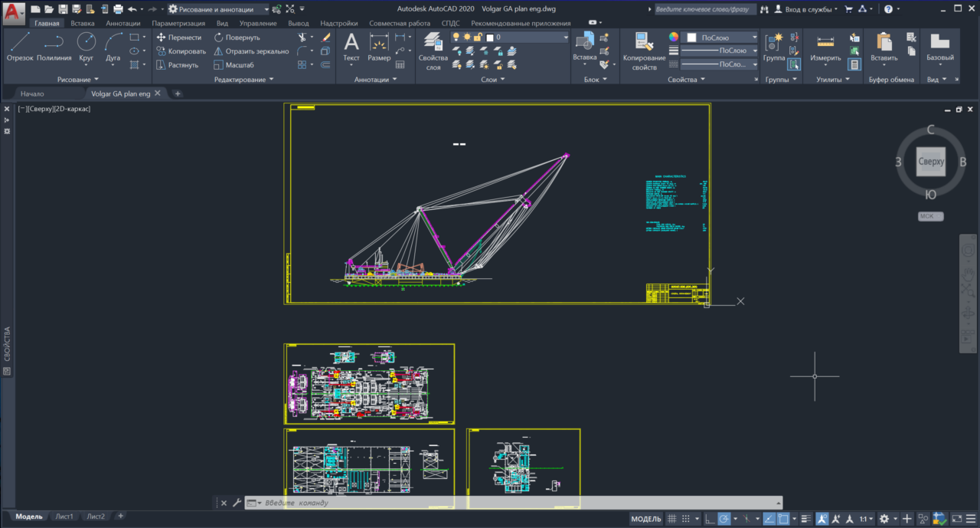Click the white color box in ПоСлою
980x528 pixels.
click(692, 37)
